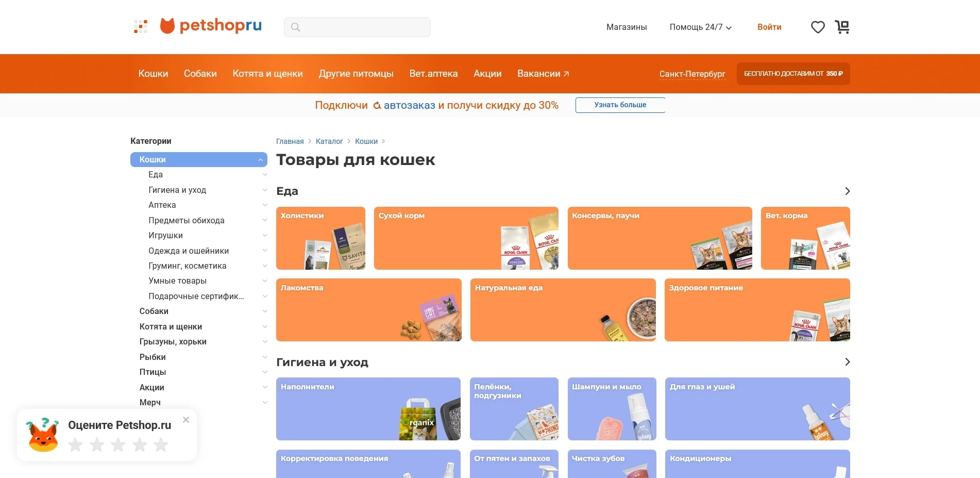Open the 'Шампуни и мыло' category card
980x478 pixels.
(612, 408)
